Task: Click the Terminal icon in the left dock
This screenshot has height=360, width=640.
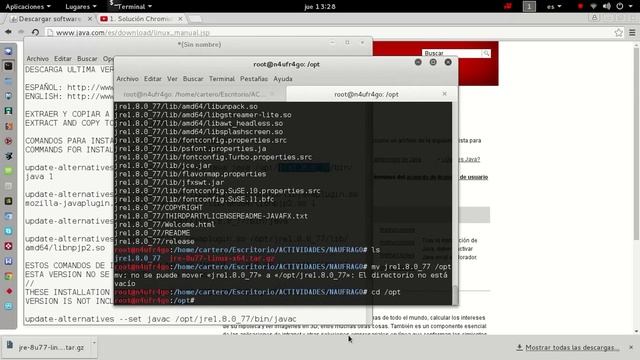Action: (9, 66)
